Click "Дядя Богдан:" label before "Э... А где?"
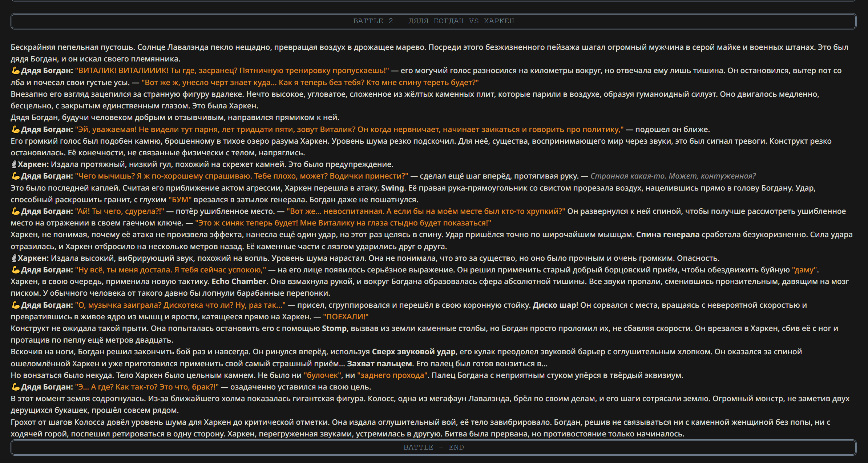This screenshot has width=868, height=463. 47,387
